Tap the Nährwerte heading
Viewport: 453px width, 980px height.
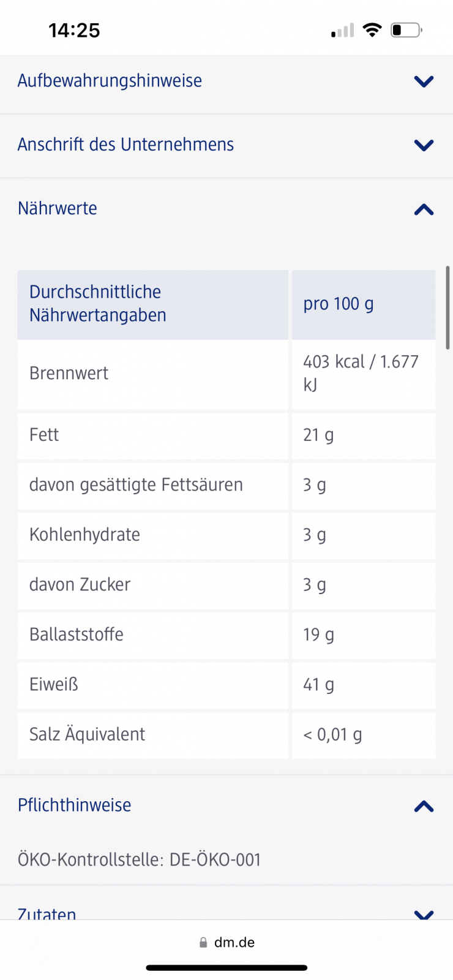pos(58,208)
